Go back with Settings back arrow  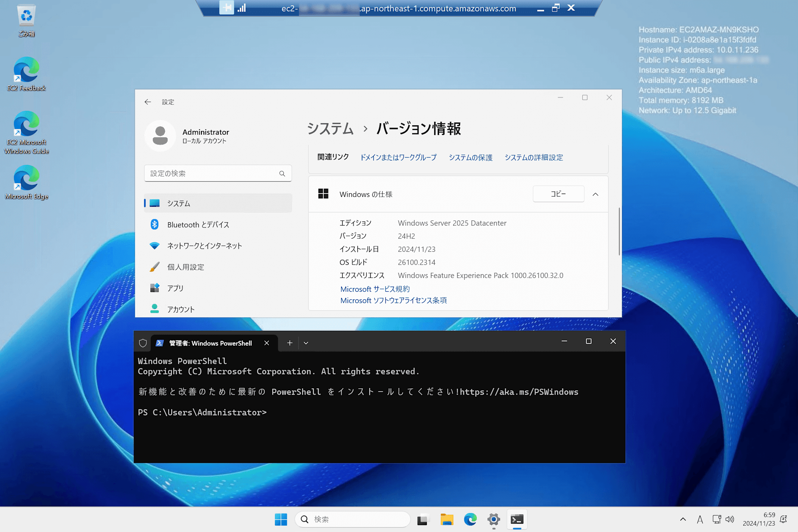coord(148,102)
